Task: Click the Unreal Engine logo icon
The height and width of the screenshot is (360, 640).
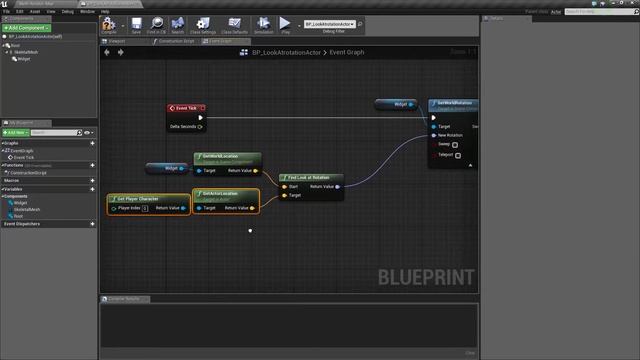Action: pyautogui.click(x=4, y=4)
